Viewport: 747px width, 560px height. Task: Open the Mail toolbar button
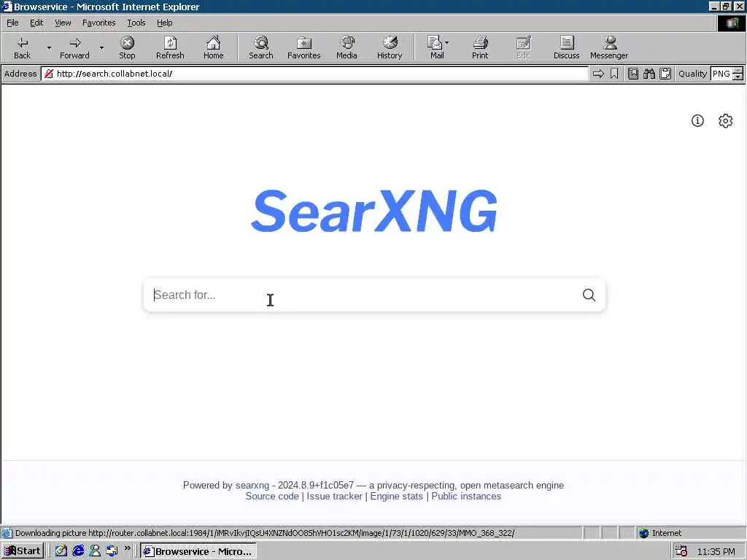click(436, 47)
